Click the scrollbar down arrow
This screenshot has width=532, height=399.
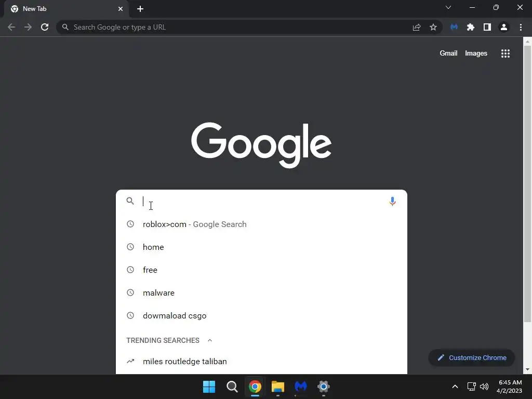coord(527,369)
